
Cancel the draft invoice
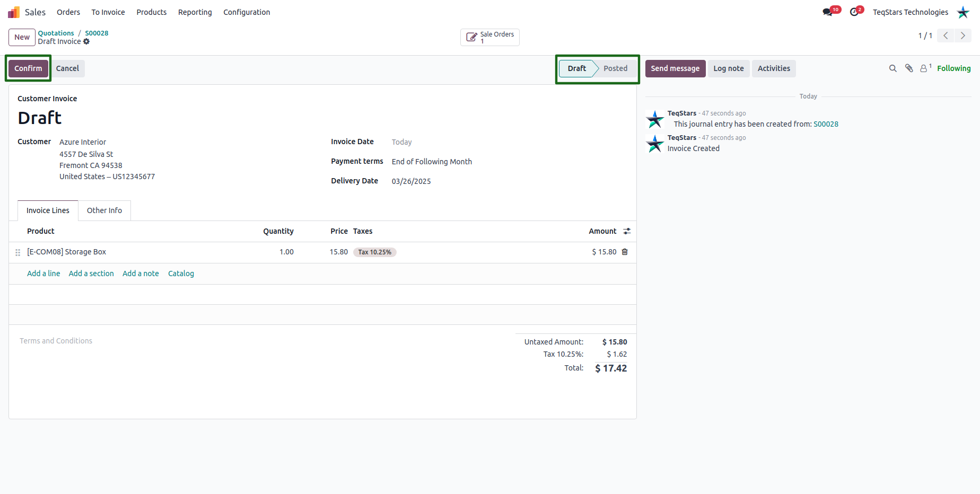tap(67, 68)
